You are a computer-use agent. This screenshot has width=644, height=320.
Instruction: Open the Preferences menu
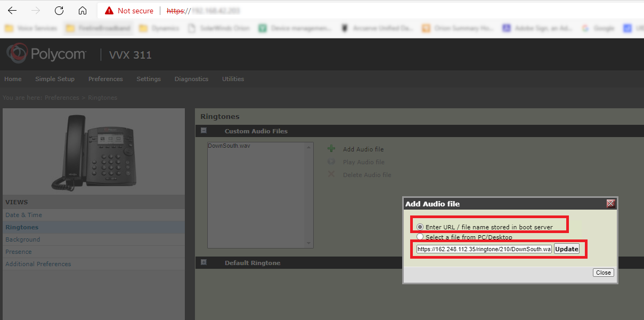click(105, 79)
